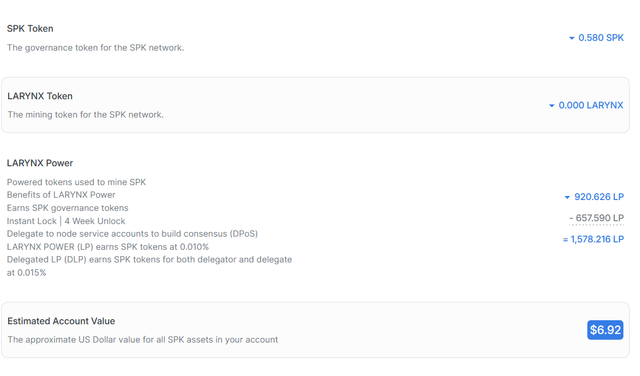Click the Estimated Account Value heading
Screen dimensions: 640x376
pos(61,321)
